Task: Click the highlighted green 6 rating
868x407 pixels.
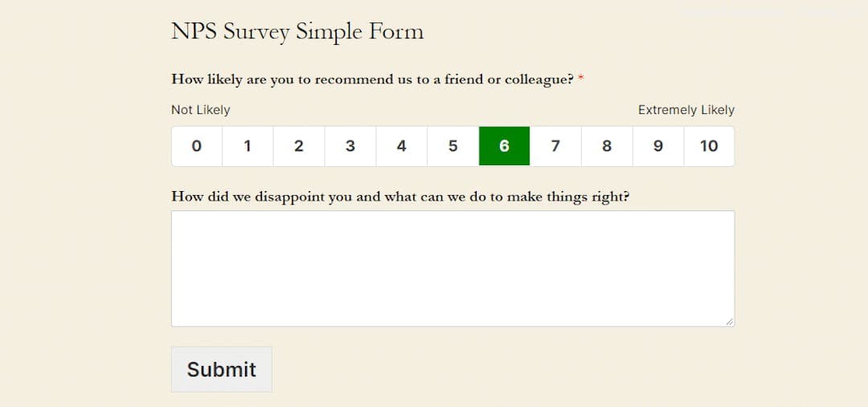Action: point(504,146)
